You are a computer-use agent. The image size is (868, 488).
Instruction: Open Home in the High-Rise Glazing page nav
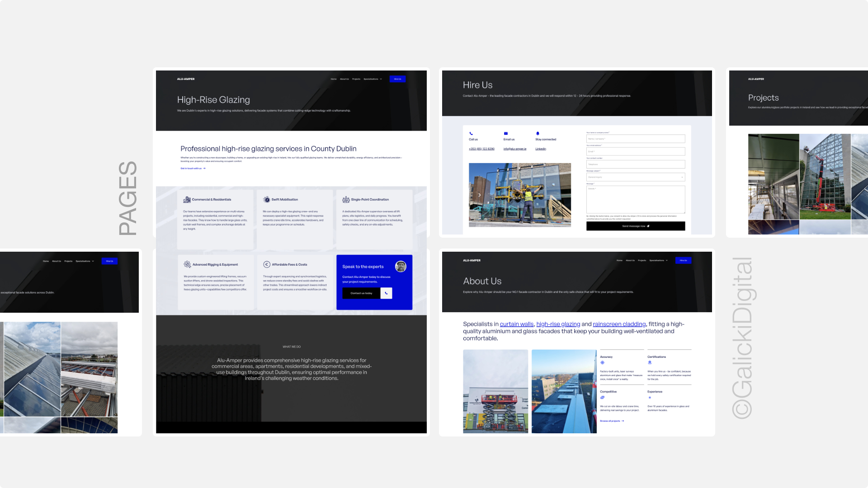tap(334, 79)
